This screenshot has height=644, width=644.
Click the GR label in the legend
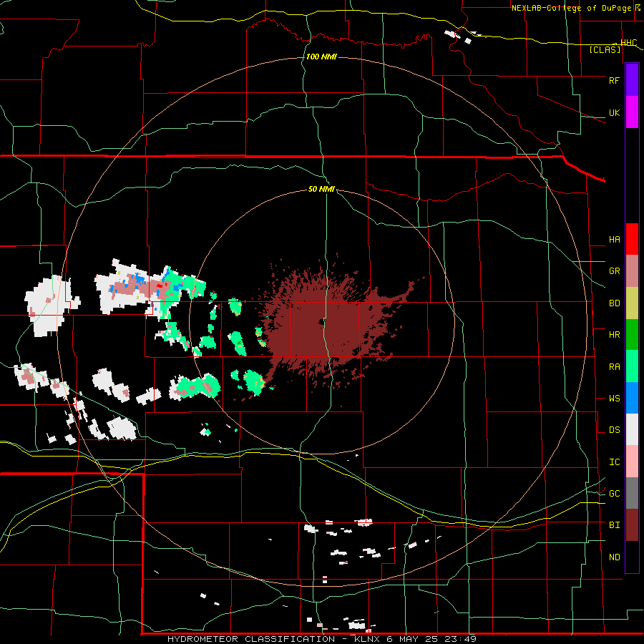click(614, 271)
